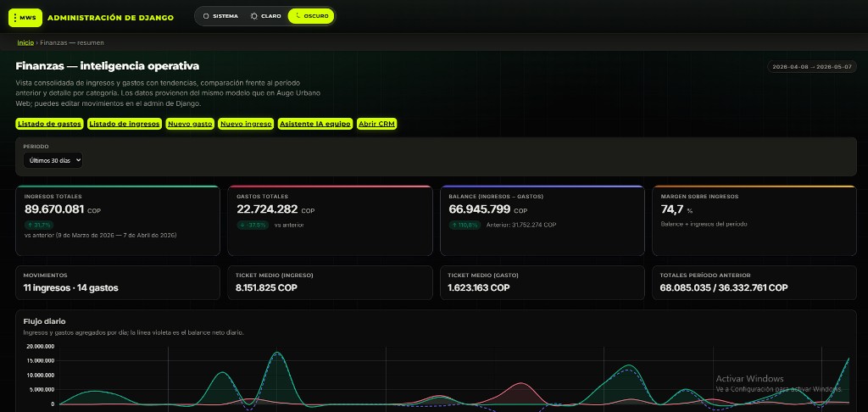Open Listado de ingresos
868x412 pixels.
pos(125,124)
